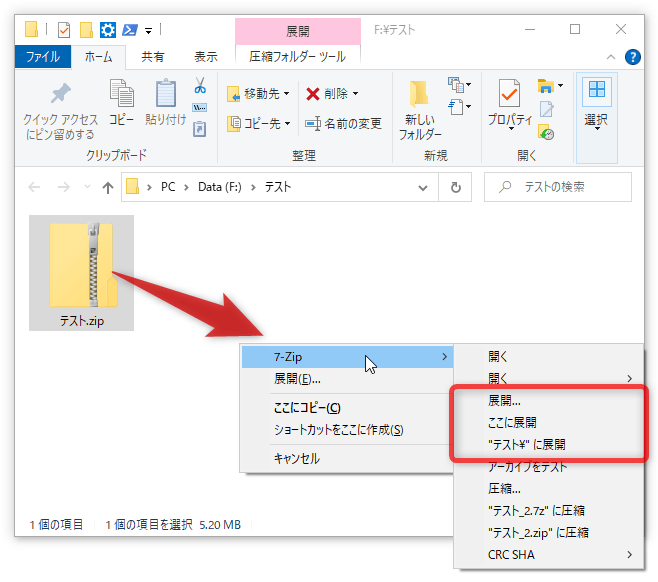Click the PowerShell icon in title bar

click(x=130, y=30)
